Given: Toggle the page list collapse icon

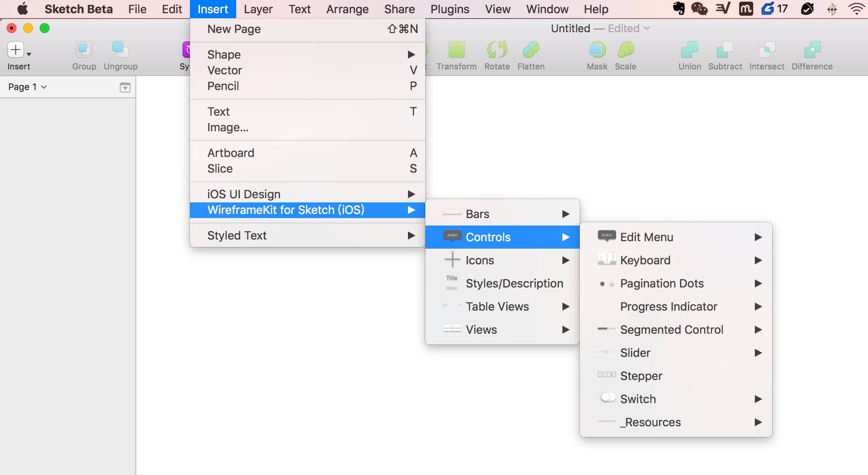Looking at the screenshot, I should click(x=125, y=87).
